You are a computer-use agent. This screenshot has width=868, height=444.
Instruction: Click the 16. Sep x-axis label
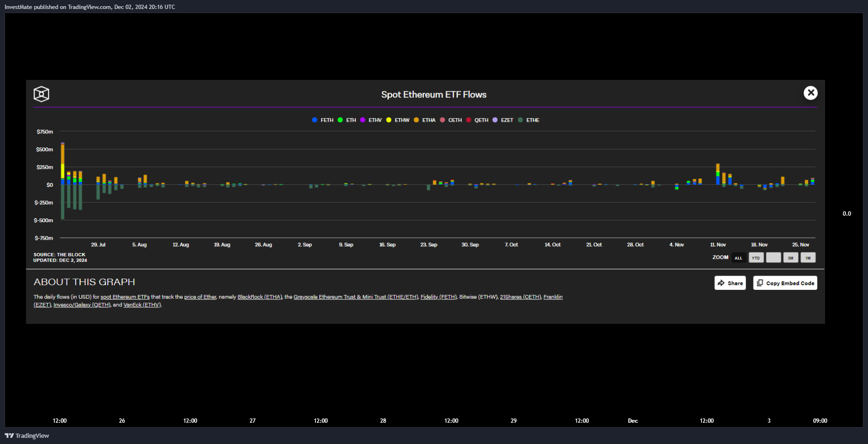(x=387, y=245)
